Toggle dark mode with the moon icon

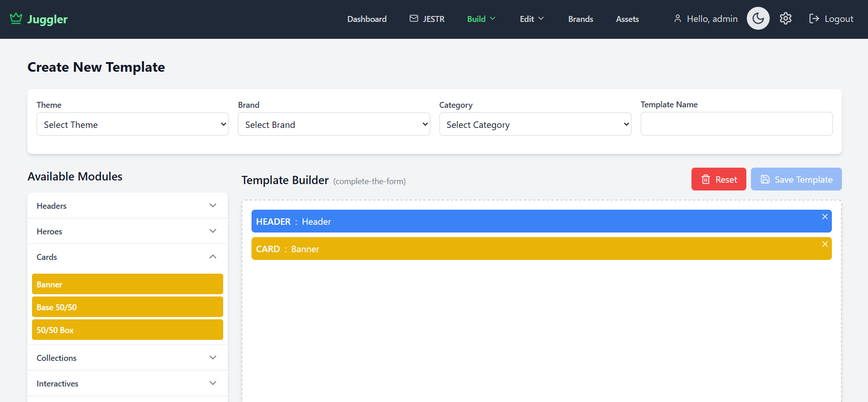(x=758, y=19)
